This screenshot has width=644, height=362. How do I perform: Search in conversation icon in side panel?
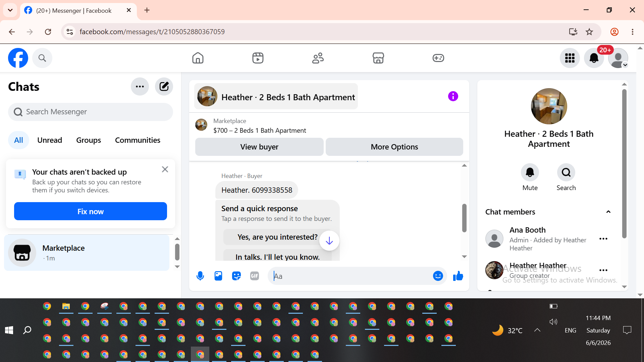(x=566, y=173)
